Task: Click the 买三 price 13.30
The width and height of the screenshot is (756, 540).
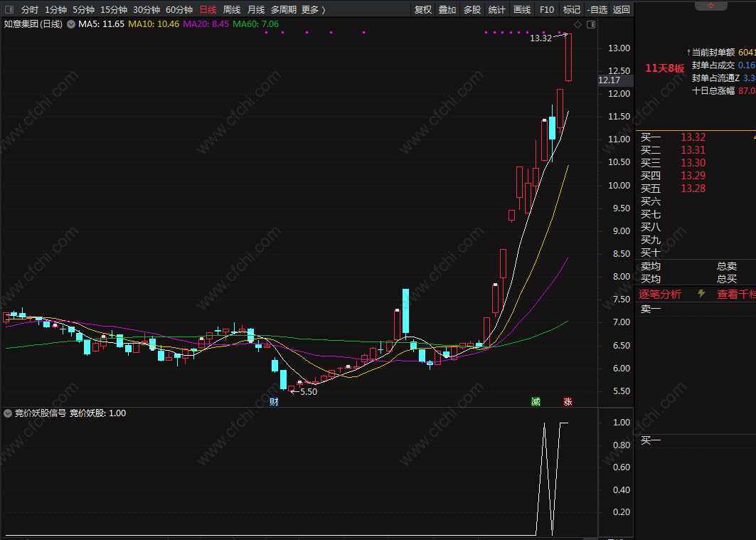Action: 693,163
